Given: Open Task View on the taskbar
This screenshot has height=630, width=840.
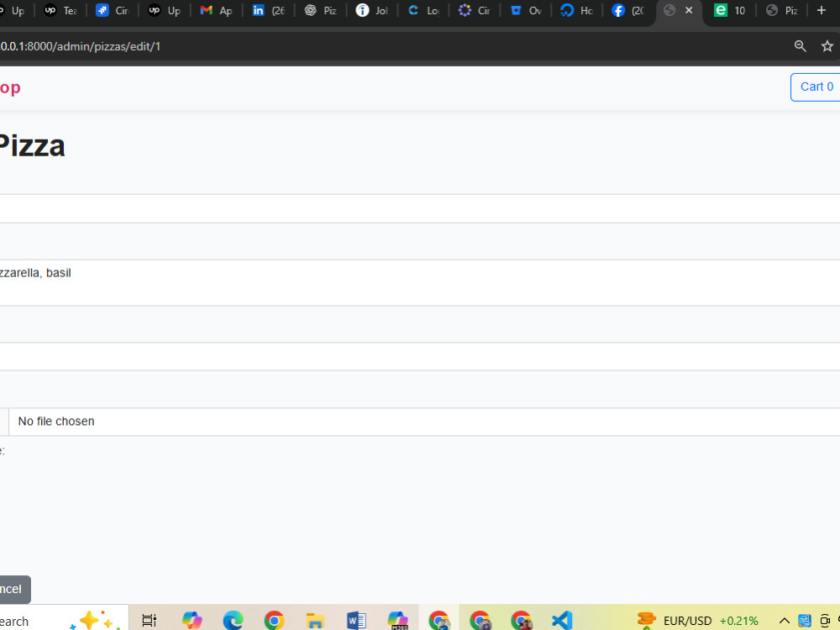Looking at the screenshot, I should [x=149, y=621].
